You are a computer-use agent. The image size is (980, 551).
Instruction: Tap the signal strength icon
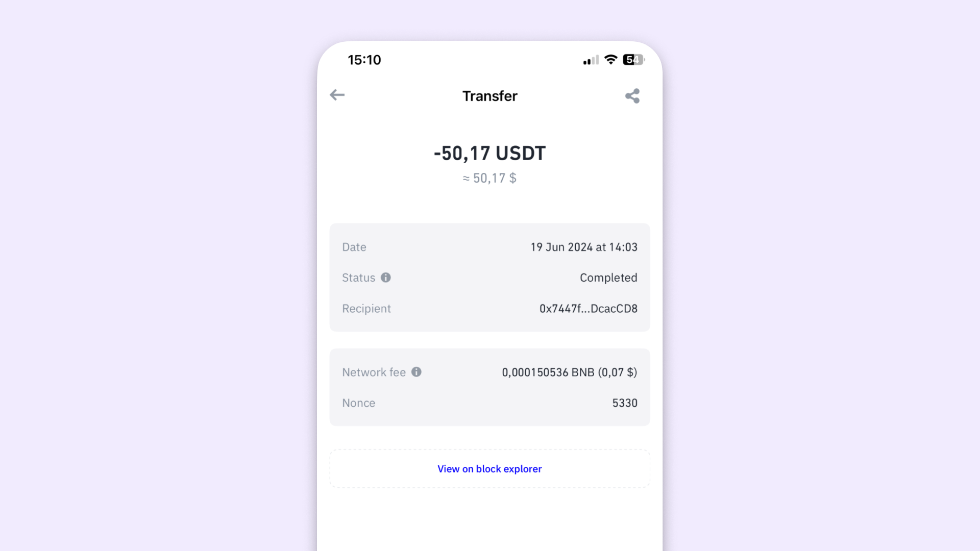[x=589, y=60]
